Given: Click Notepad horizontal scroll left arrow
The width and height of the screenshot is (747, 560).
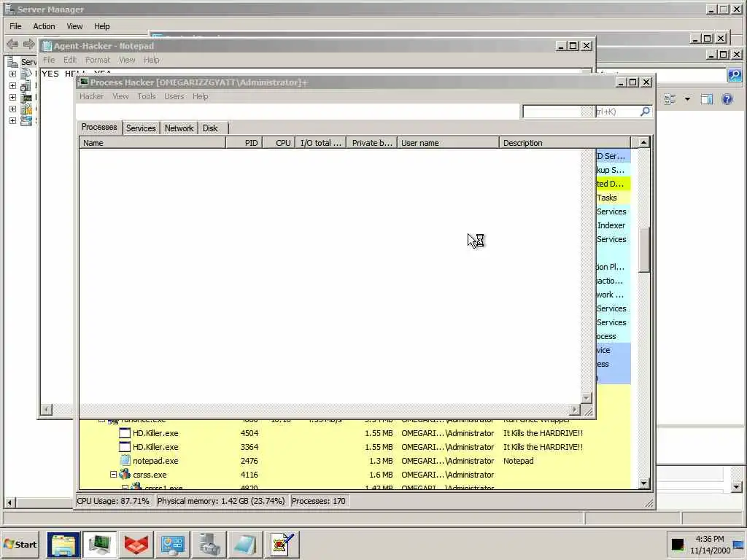Looking at the screenshot, I should 46,410.
